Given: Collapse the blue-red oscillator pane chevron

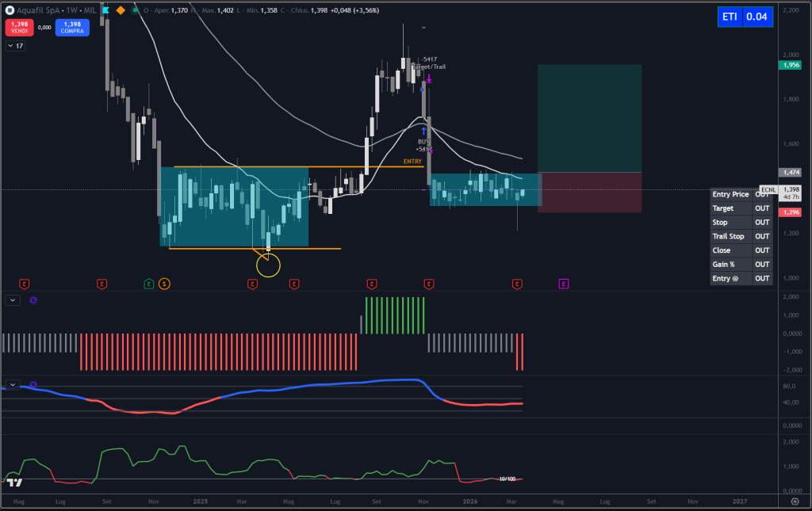Looking at the screenshot, I should coord(13,384).
